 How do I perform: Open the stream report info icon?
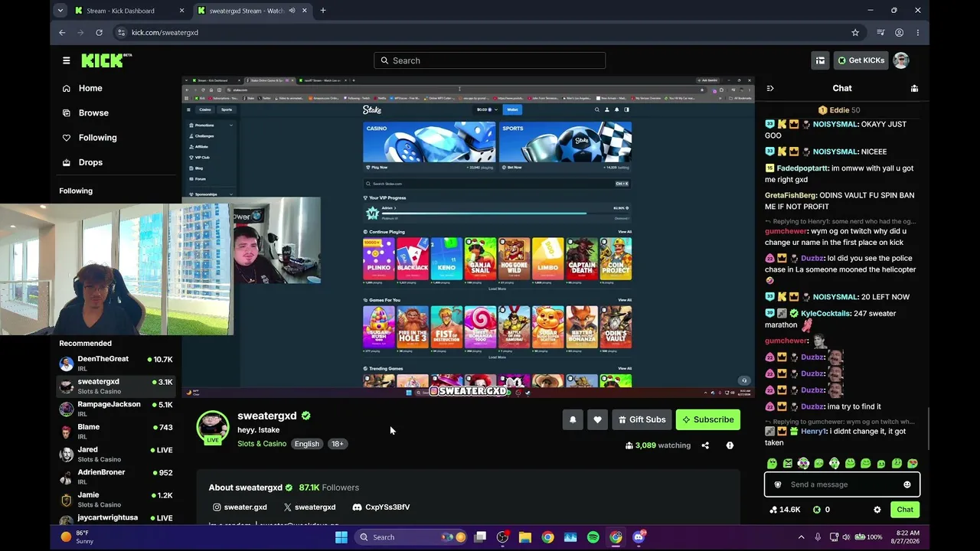click(x=730, y=445)
